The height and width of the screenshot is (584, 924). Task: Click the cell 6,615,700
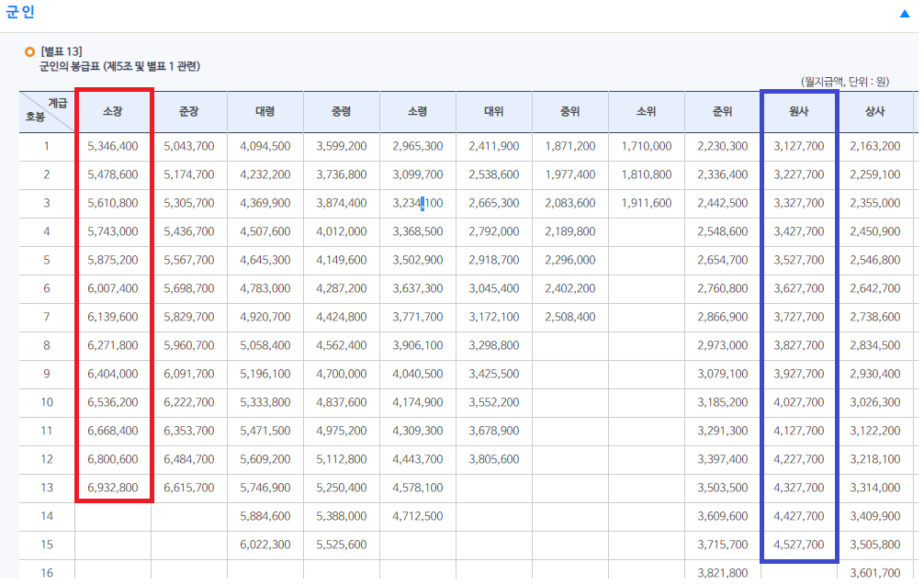click(189, 488)
